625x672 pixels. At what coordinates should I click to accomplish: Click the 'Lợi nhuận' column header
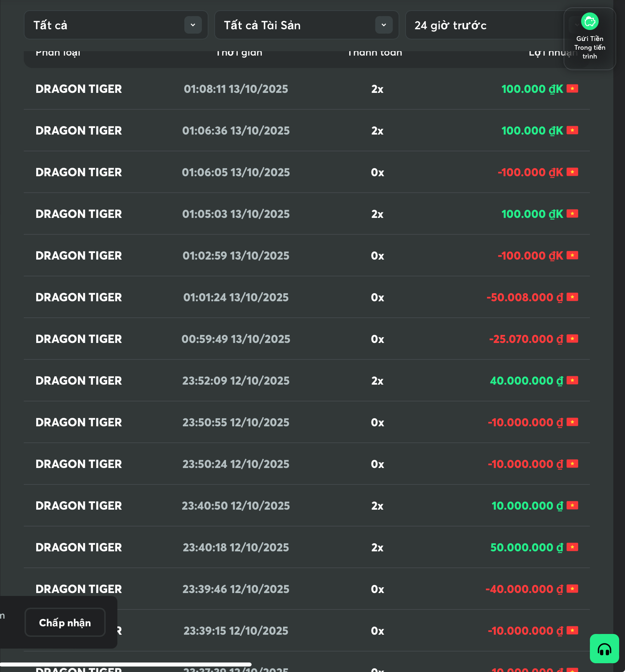click(549, 54)
